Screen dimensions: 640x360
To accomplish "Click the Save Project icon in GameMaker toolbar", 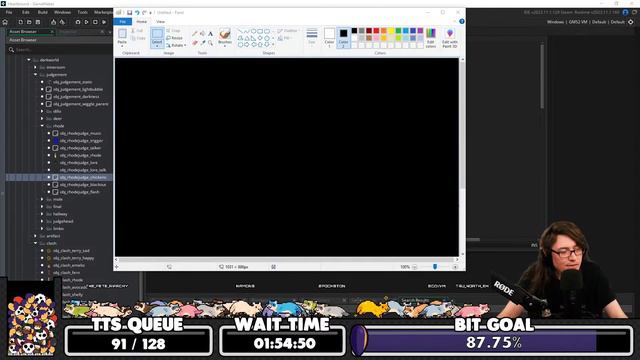I will [38, 22].
